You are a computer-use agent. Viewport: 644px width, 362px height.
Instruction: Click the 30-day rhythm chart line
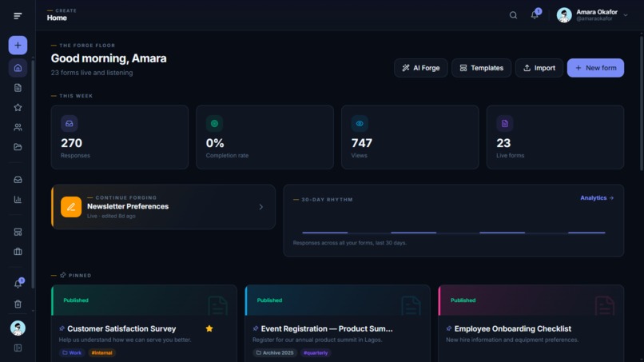453,233
